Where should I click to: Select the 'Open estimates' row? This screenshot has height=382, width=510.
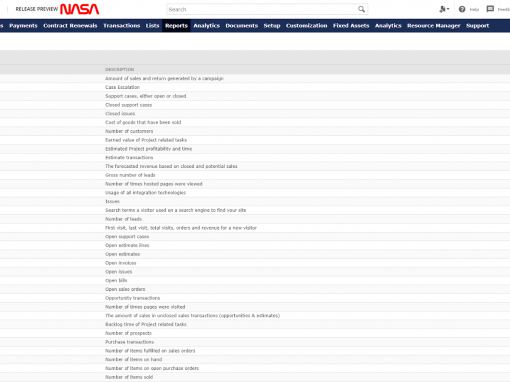[255, 254]
